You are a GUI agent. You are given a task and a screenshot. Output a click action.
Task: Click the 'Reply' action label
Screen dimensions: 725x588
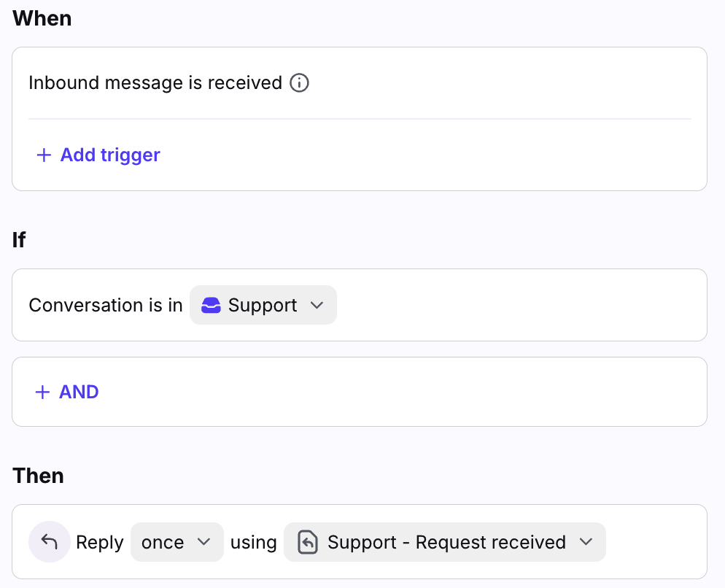click(100, 543)
